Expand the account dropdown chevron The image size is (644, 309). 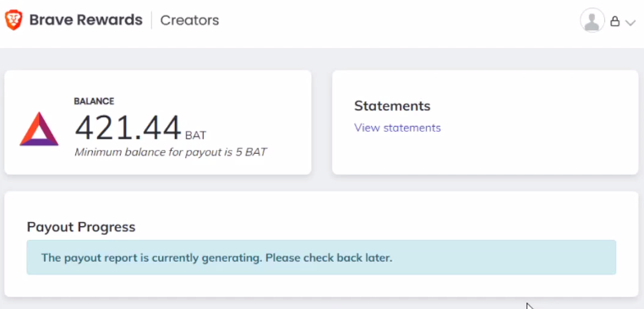point(630,23)
